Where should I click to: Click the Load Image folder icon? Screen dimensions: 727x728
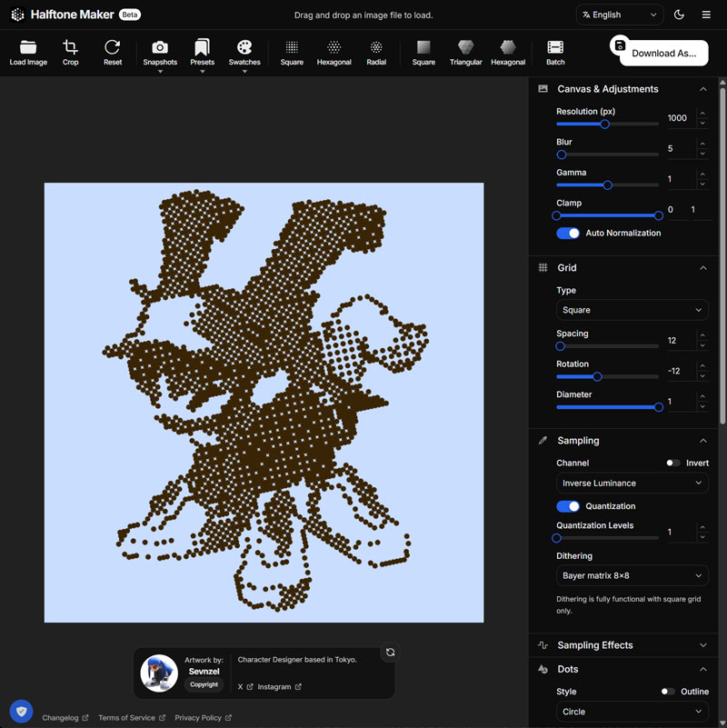(x=28, y=47)
